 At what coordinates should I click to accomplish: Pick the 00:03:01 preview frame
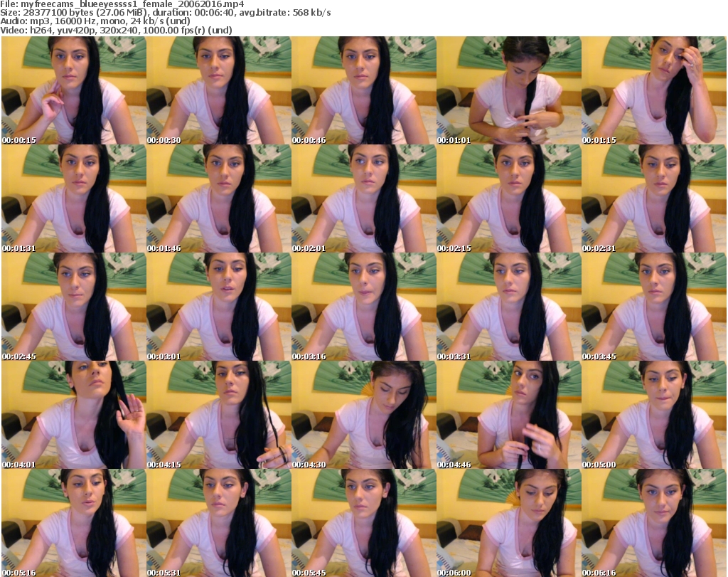tap(219, 307)
